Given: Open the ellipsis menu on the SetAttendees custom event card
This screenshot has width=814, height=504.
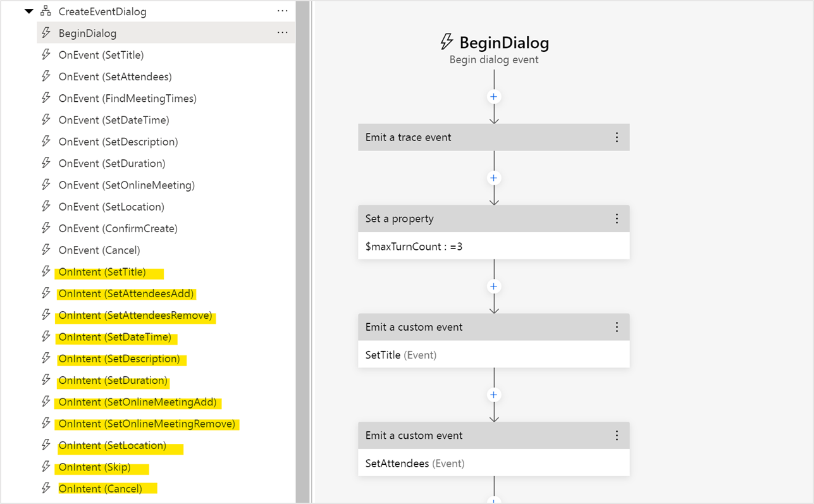Looking at the screenshot, I should (x=617, y=435).
